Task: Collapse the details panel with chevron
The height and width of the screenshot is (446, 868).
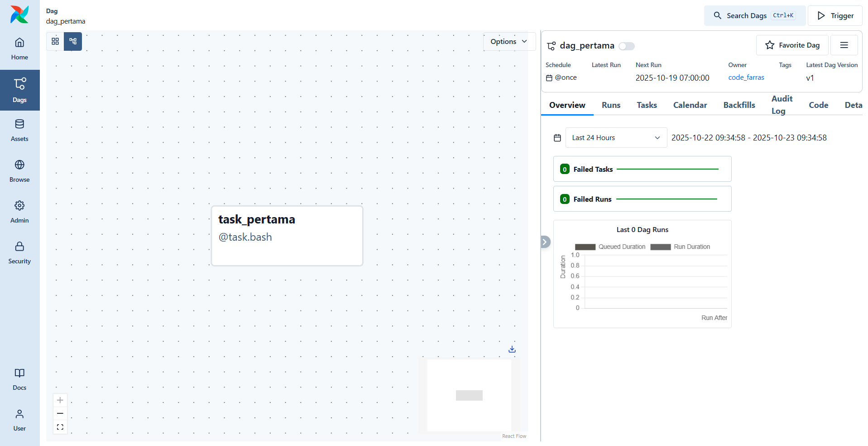Action: point(545,242)
